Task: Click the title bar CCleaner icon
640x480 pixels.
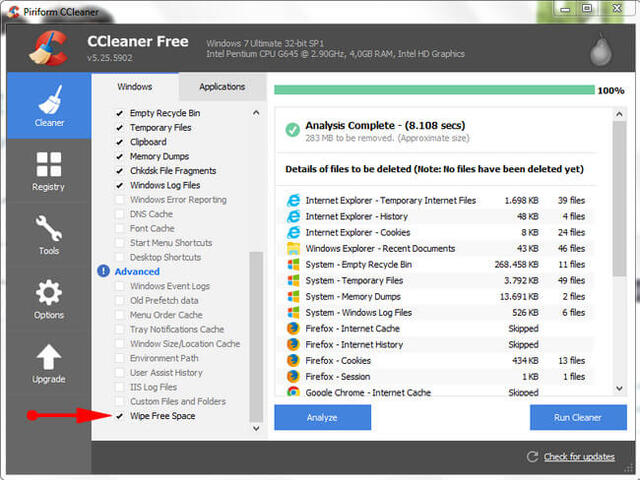Action: [13, 11]
